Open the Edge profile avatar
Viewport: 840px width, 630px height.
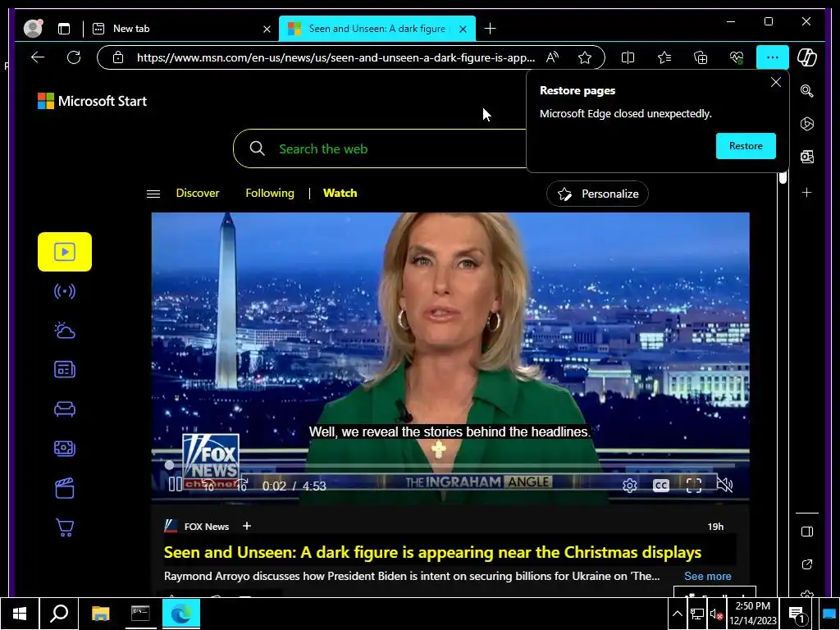[x=33, y=29]
